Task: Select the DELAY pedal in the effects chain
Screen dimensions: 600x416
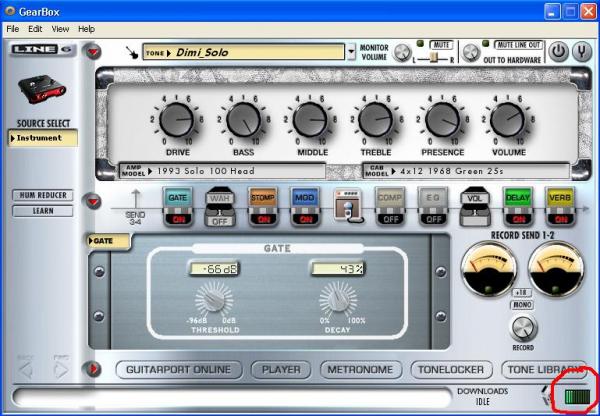Action: pos(518,198)
